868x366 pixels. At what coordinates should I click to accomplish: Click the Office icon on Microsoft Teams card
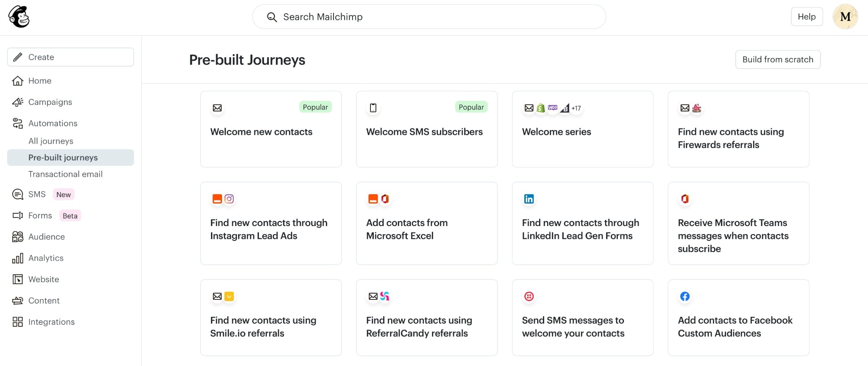685,199
